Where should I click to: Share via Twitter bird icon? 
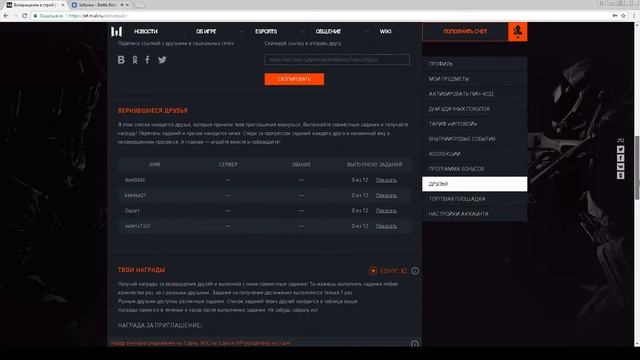point(162,60)
